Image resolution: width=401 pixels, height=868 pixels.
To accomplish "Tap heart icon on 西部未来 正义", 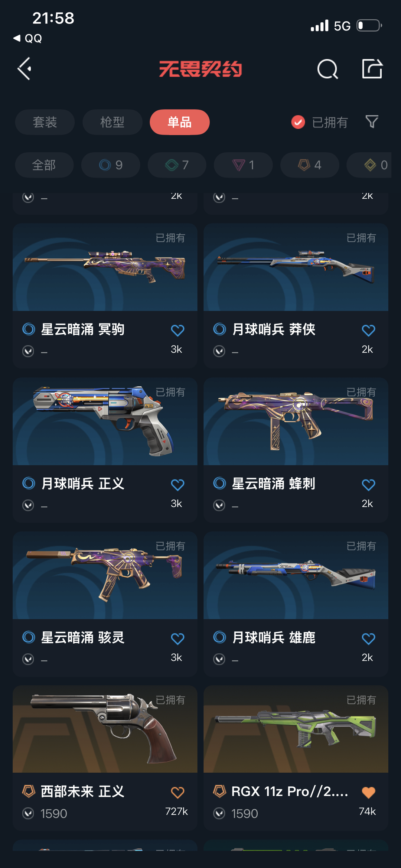I will click(177, 792).
